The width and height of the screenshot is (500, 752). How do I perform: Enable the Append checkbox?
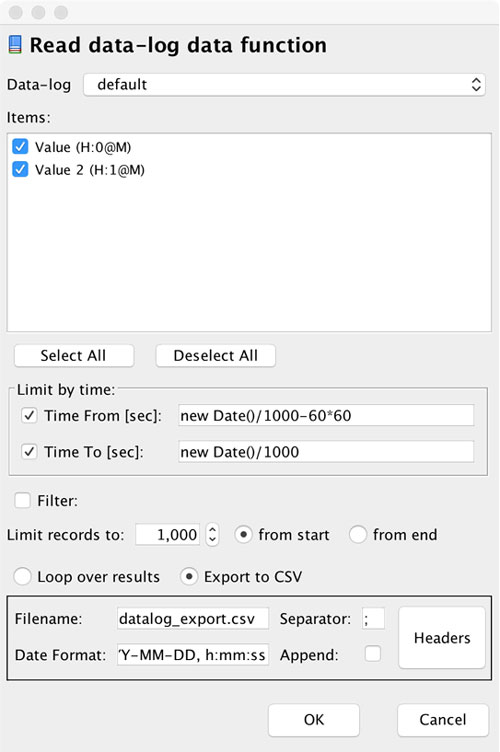pyautogui.click(x=373, y=654)
